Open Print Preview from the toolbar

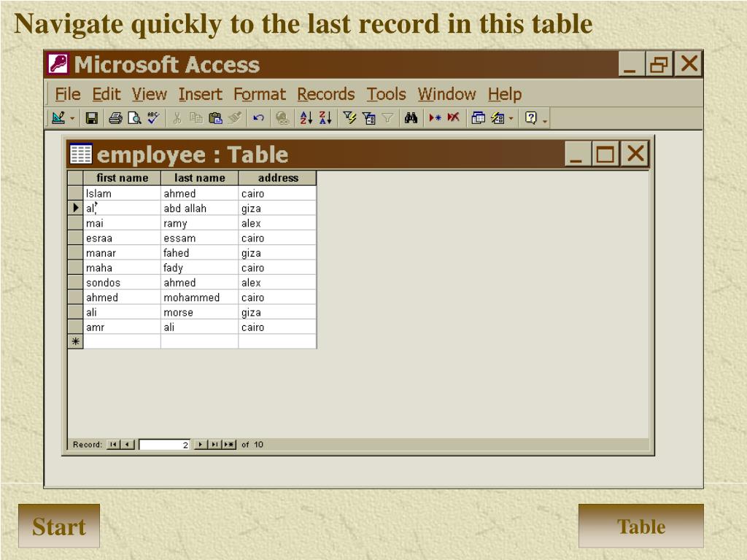134,118
